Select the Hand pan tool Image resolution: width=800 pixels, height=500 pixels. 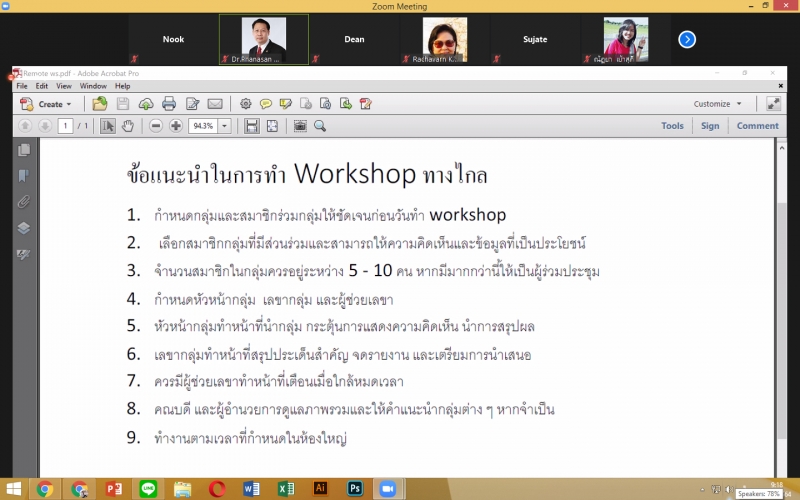click(129, 126)
